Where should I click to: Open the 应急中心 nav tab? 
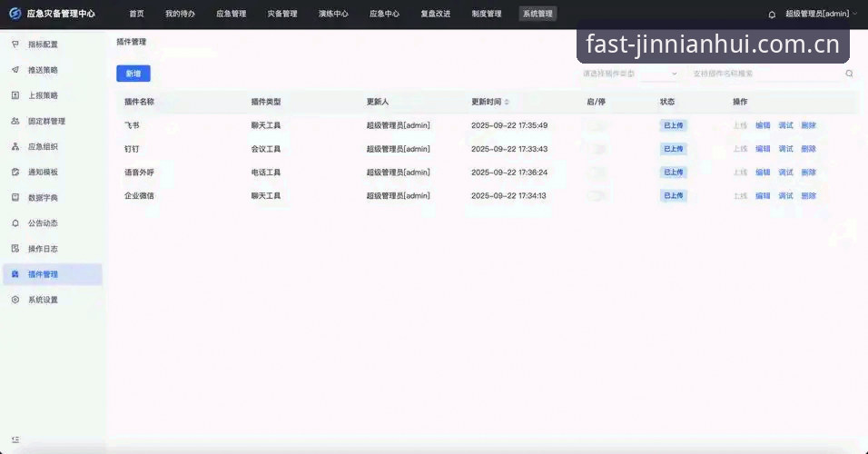point(384,14)
